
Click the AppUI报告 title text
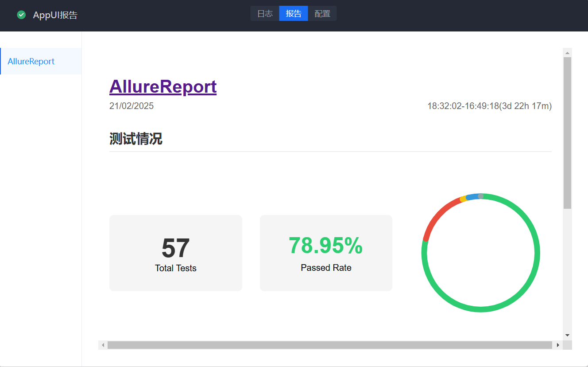55,15
